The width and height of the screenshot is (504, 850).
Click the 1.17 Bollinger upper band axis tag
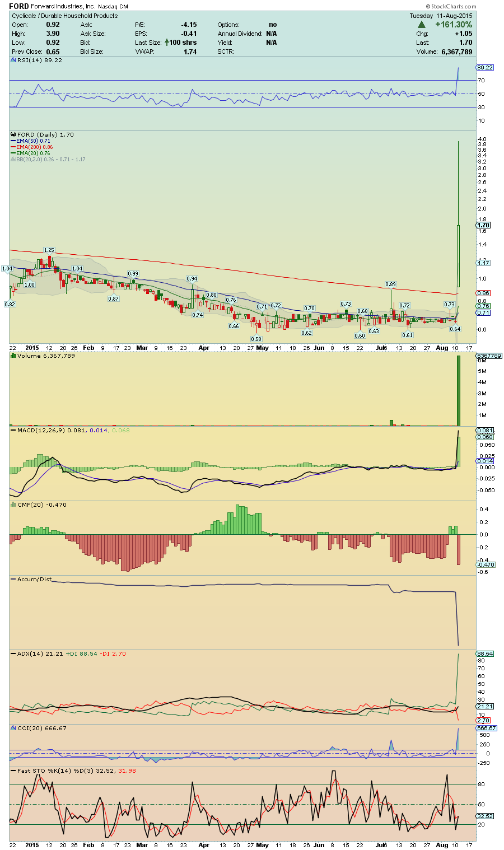click(483, 263)
